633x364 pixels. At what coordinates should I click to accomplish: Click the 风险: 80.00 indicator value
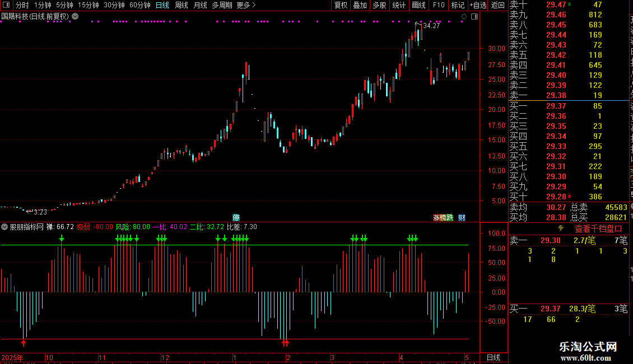tap(133, 227)
